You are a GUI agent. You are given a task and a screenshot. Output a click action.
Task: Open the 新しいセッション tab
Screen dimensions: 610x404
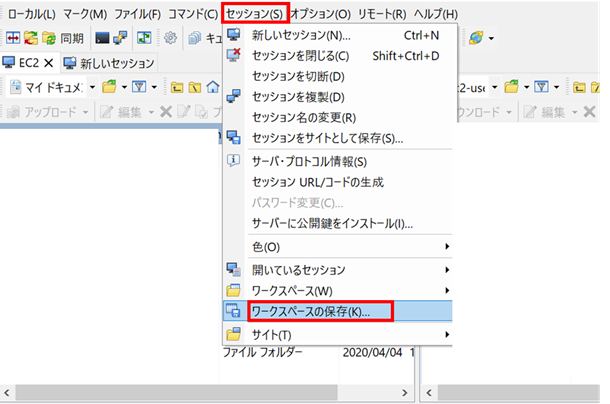click(x=109, y=63)
